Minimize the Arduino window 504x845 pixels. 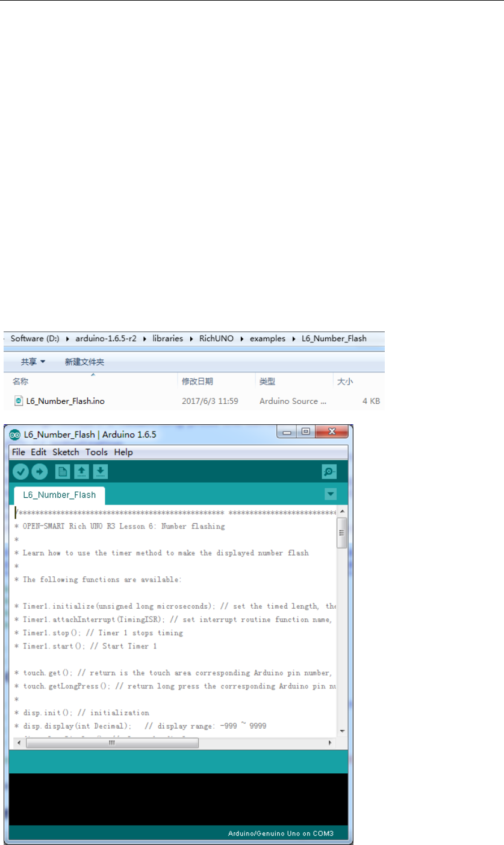pos(286,433)
